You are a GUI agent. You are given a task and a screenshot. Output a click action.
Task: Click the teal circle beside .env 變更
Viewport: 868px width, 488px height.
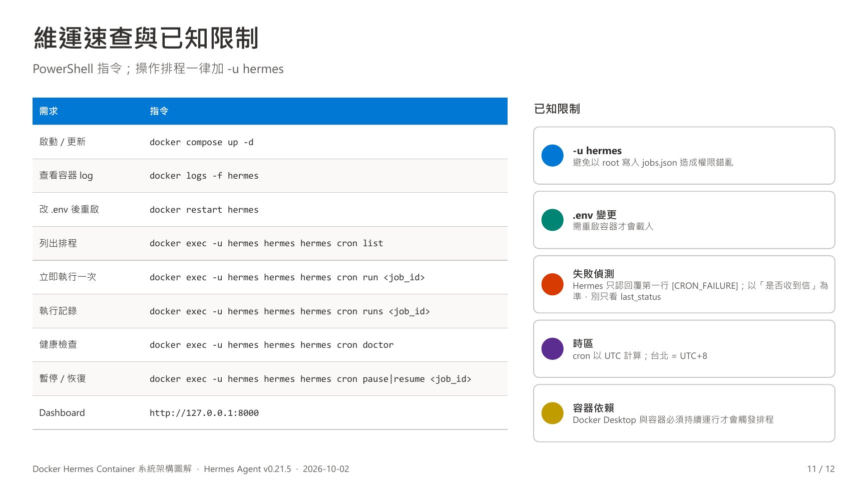(553, 220)
